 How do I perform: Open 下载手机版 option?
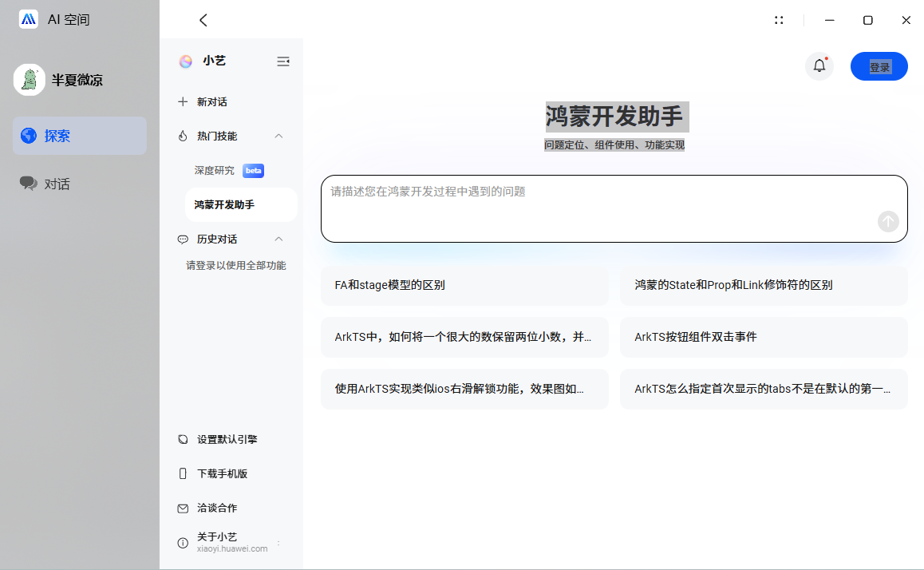tap(222, 473)
